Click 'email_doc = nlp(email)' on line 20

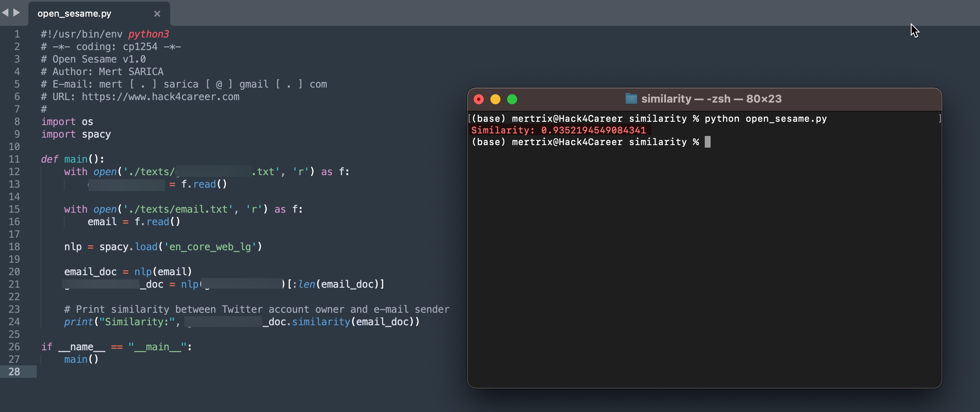(x=128, y=272)
